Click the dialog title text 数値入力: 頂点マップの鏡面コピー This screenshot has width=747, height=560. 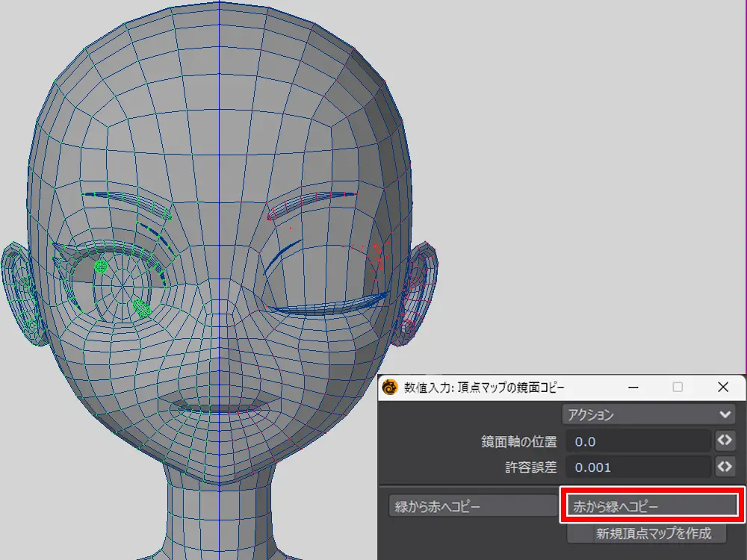point(485,388)
